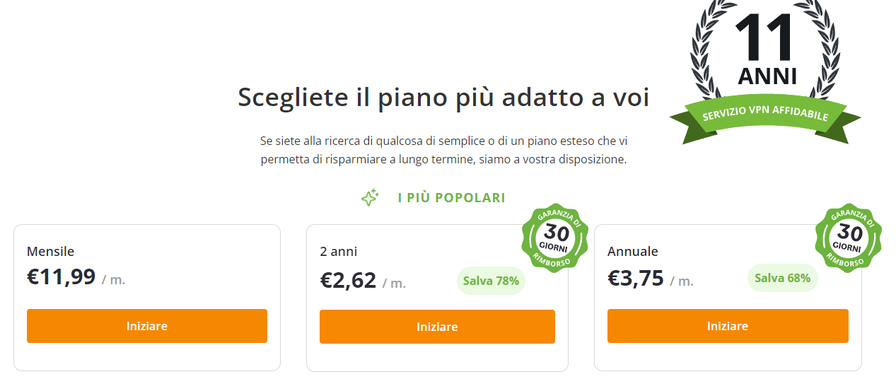Click the Salva 78% savings pill

tap(491, 281)
